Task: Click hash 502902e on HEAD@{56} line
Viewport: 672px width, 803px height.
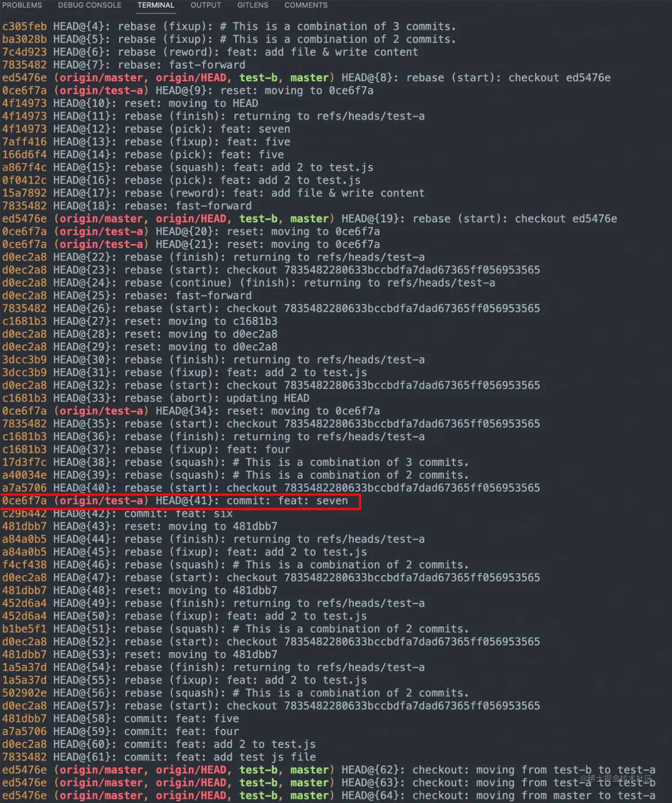Action: (24, 693)
